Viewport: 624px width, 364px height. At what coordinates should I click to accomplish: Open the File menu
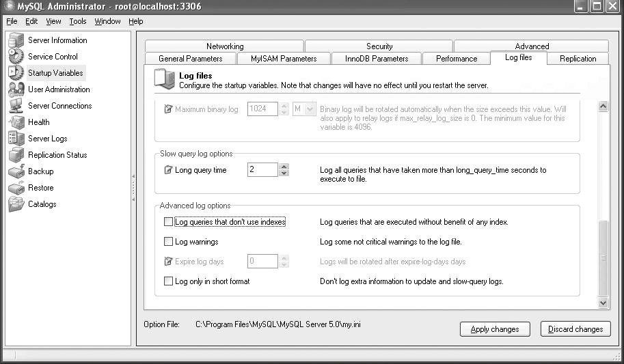12,21
